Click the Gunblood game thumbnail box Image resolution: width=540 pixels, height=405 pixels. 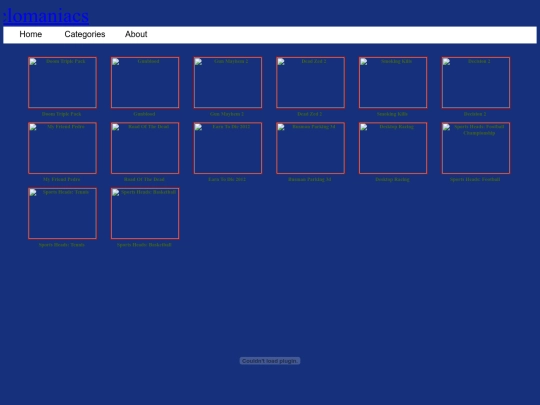(145, 83)
